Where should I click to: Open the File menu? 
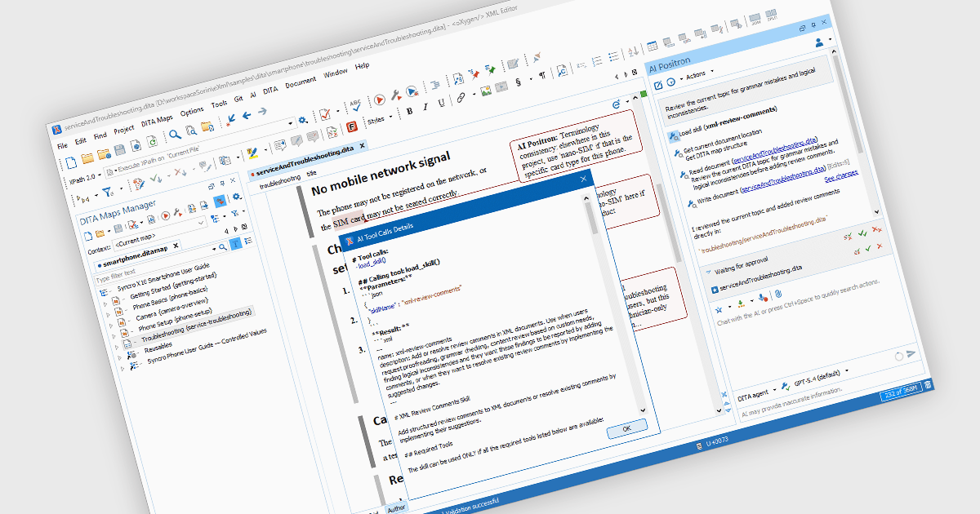click(62, 145)
